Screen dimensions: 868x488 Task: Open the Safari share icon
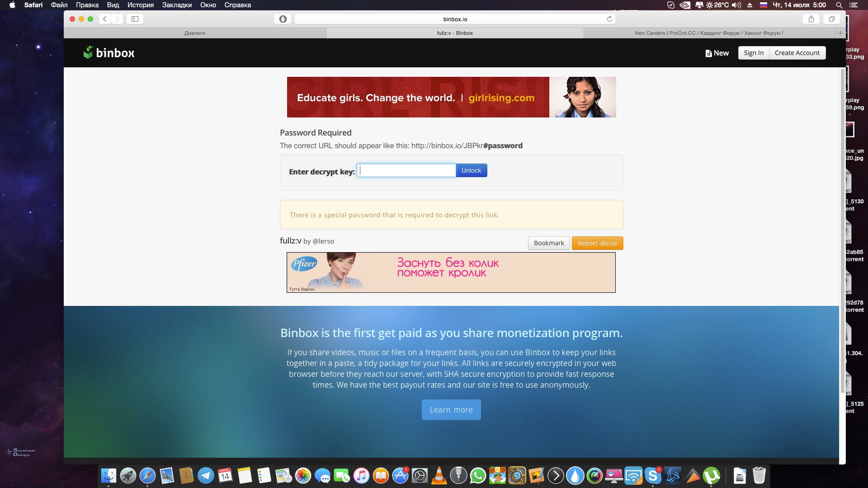click(x=811, y=19)
